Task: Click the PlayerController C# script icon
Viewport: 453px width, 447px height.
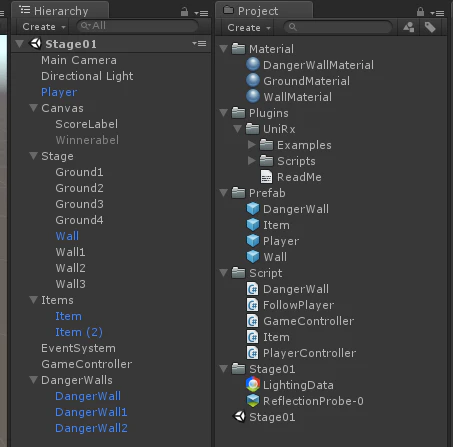Action: [253, 353]
